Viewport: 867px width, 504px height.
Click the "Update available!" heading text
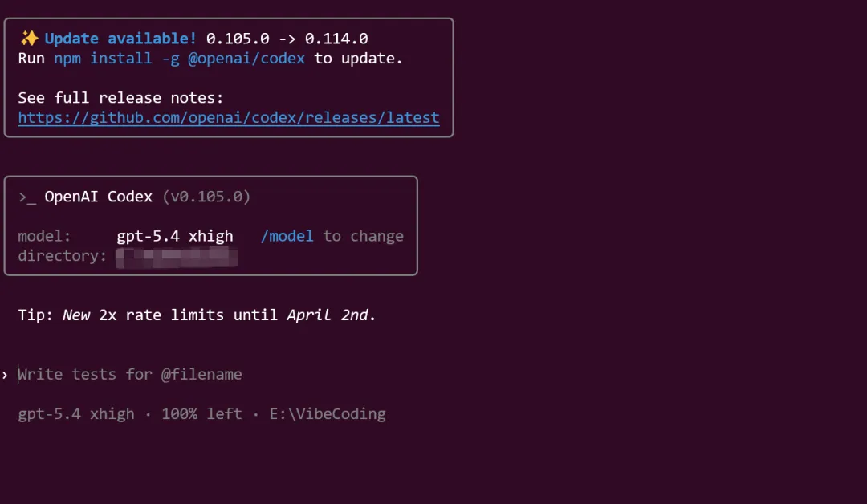pyautogui.click(x=120, y=39)
